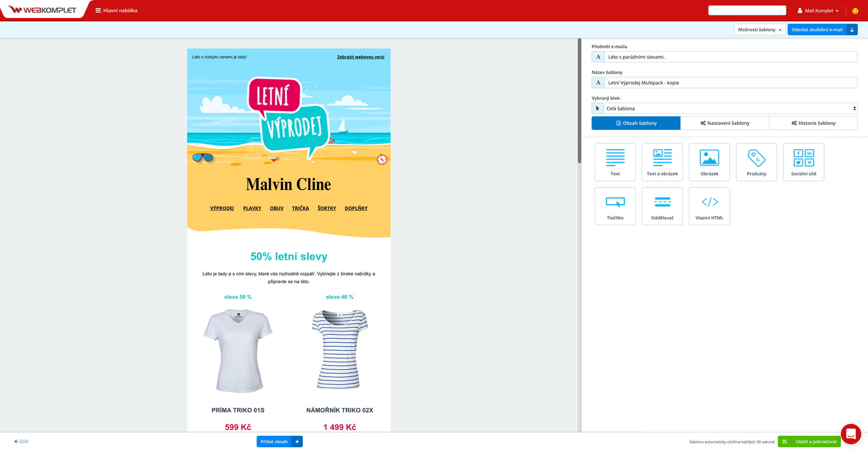Click the search field in top header
Image resolution: width=868 pixels, height=451 pixels.
click(x=747, y=10)
